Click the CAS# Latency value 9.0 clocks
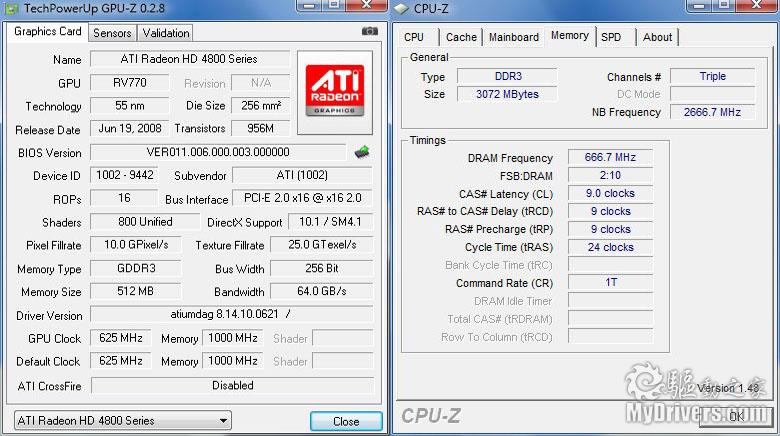The width and height of the screenshot is (780, 436). 610,193
